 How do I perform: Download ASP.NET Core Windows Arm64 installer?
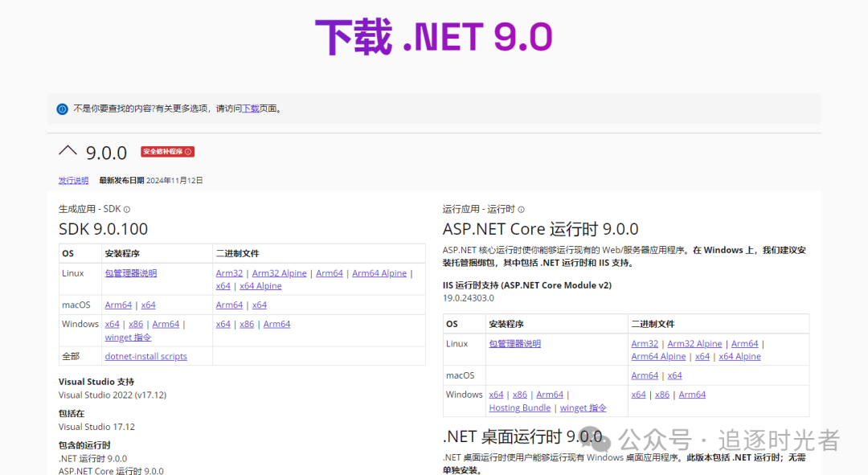point(550,395)
